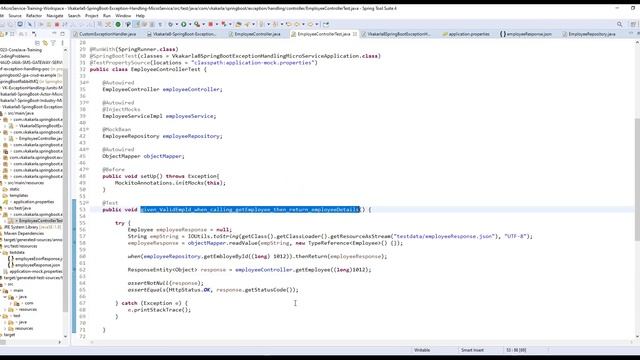Click the Debug gear toolbar icon
Viewport: 640px width, 360px height.
tap(170, 24)
